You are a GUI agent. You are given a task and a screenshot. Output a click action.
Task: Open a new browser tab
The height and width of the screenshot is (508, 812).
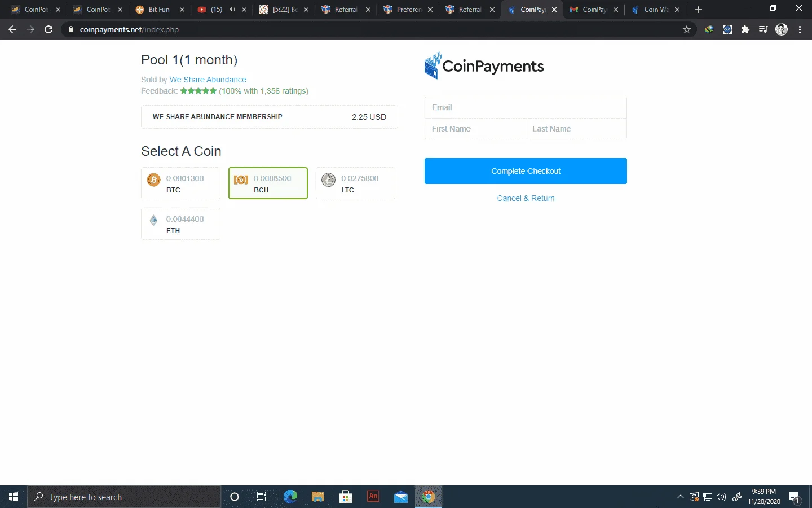(699, 10)
